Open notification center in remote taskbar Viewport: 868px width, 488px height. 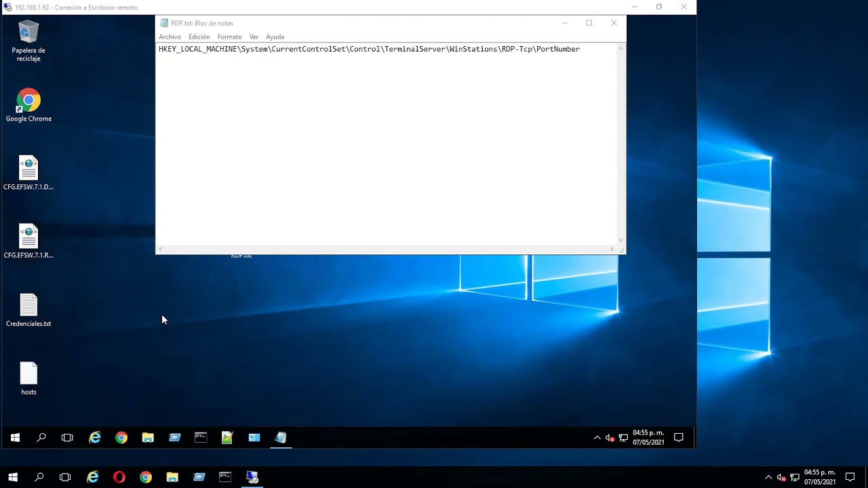tap(679, 438)
